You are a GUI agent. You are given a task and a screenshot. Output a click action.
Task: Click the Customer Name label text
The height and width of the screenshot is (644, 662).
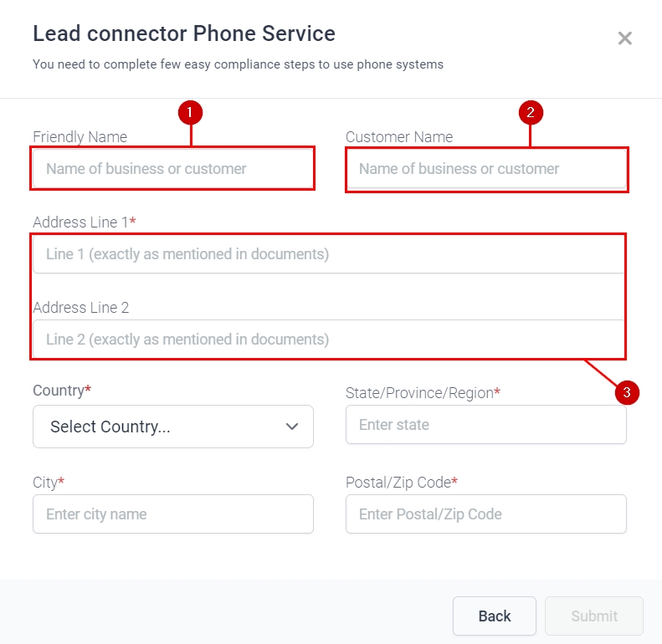[399, 137]
